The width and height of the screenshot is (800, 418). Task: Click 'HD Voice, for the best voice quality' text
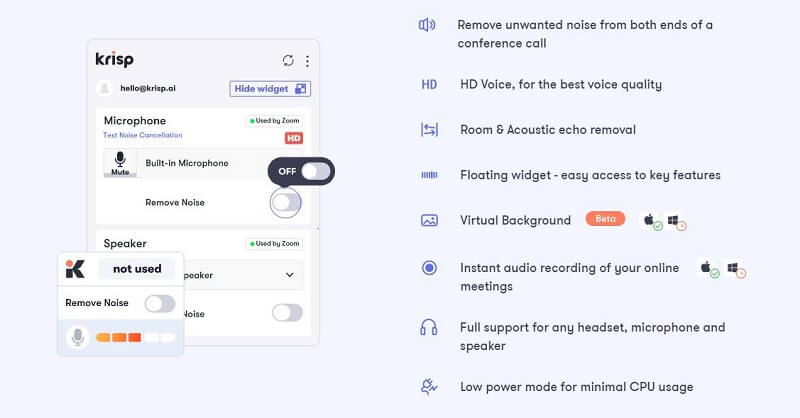click(561, 85)
